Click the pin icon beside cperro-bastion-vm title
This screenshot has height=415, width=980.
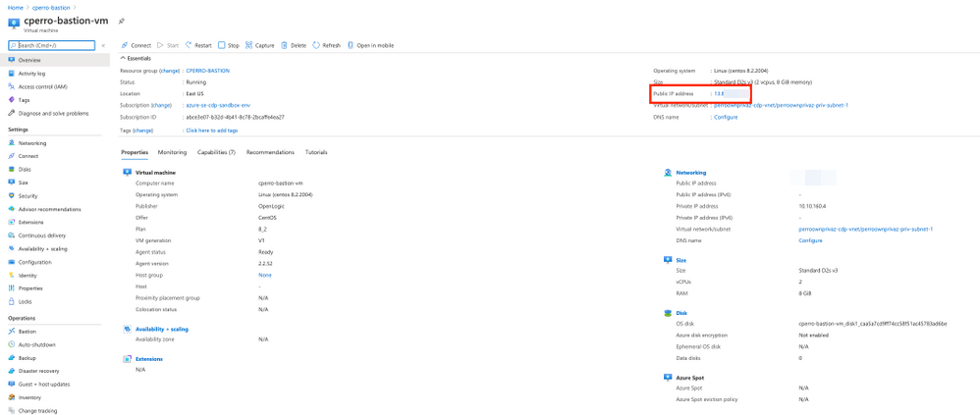121,22
